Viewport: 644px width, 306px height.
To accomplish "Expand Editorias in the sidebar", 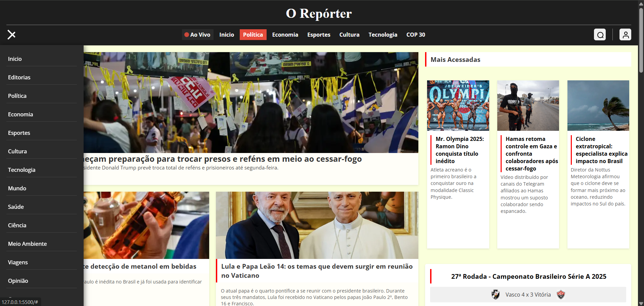I will click(x=19, y=77).
